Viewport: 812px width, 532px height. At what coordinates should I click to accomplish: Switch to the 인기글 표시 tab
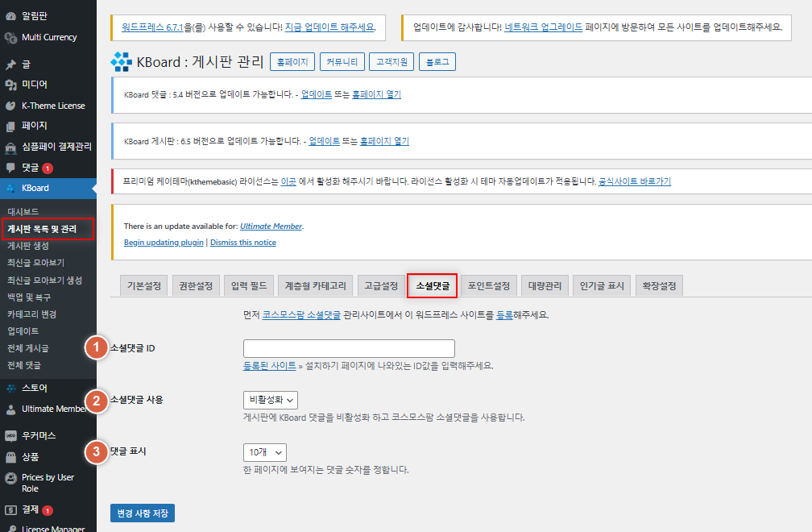[x=602, y=286]
